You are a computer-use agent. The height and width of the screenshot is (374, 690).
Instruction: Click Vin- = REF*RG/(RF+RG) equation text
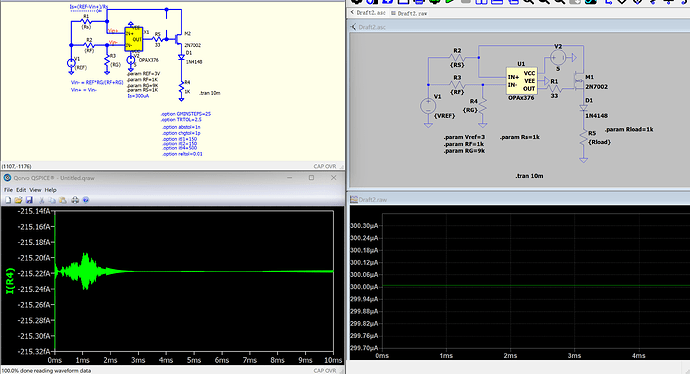(x=97, y=82)
